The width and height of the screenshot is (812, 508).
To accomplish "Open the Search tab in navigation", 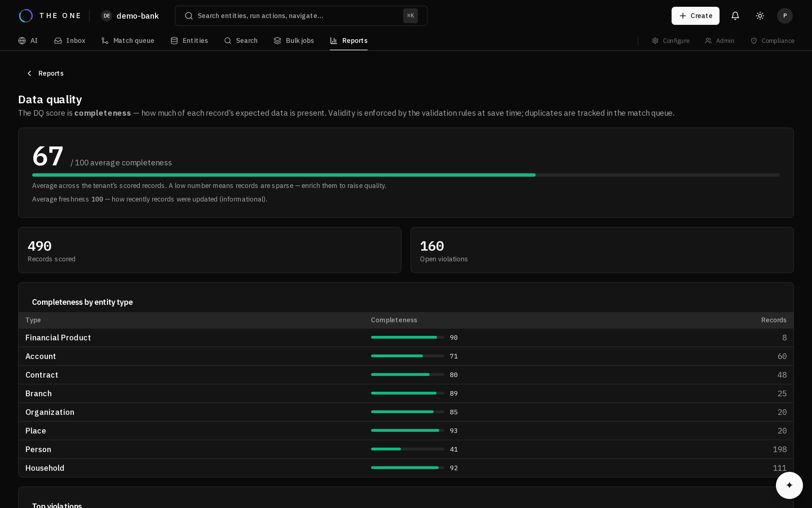I will [x=240, y=41].
